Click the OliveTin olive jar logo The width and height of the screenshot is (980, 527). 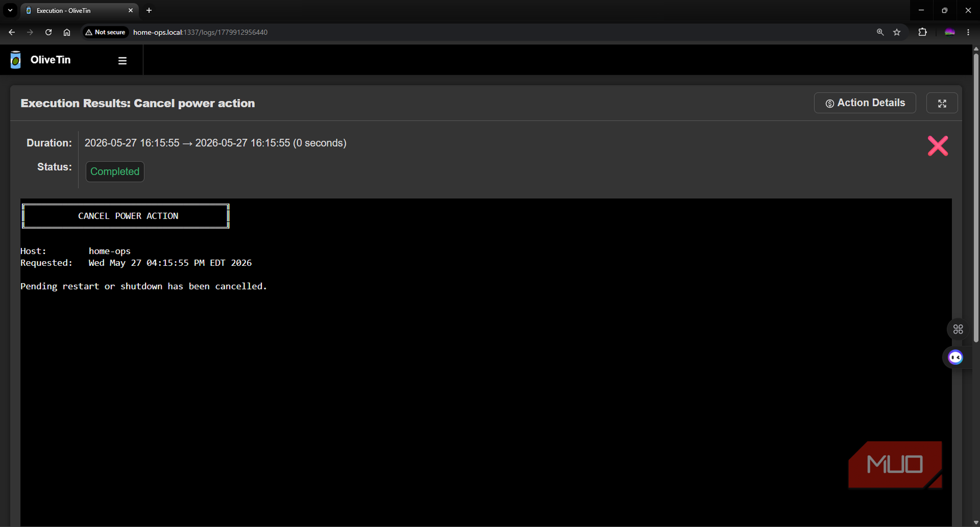click(x=15, y=60)
